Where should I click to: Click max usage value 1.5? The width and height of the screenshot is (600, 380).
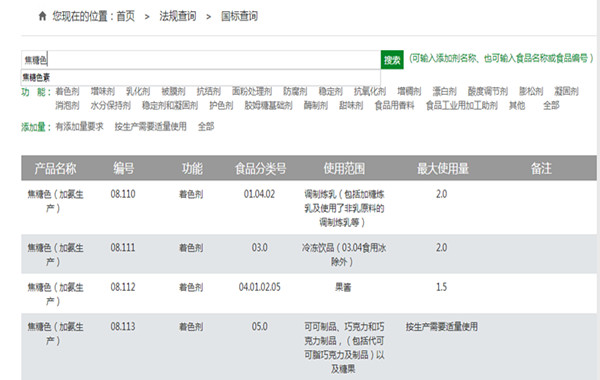441,287
